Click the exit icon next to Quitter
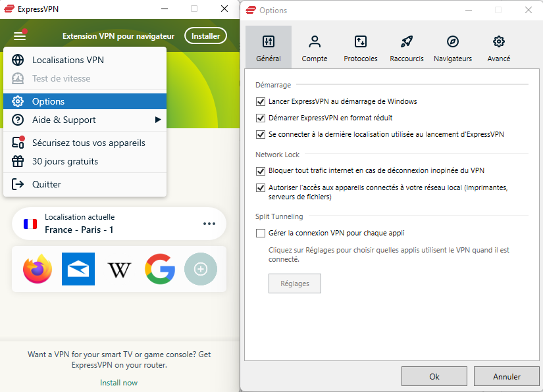This screenshot has width=543, height=392. [18, 184]
